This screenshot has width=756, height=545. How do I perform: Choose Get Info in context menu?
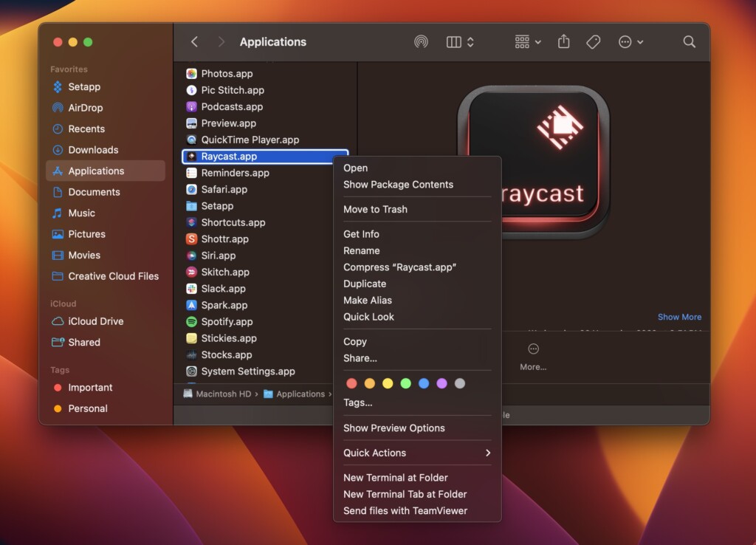point(361,234)
